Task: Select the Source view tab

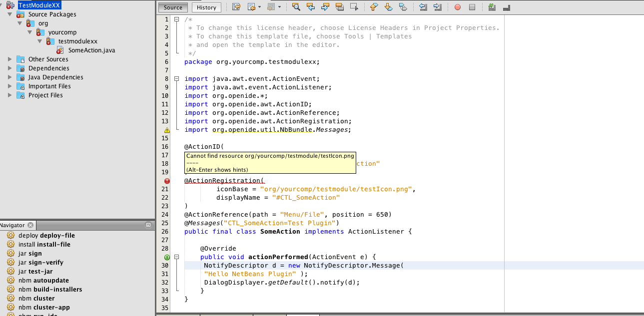Action: pos(173,7)
